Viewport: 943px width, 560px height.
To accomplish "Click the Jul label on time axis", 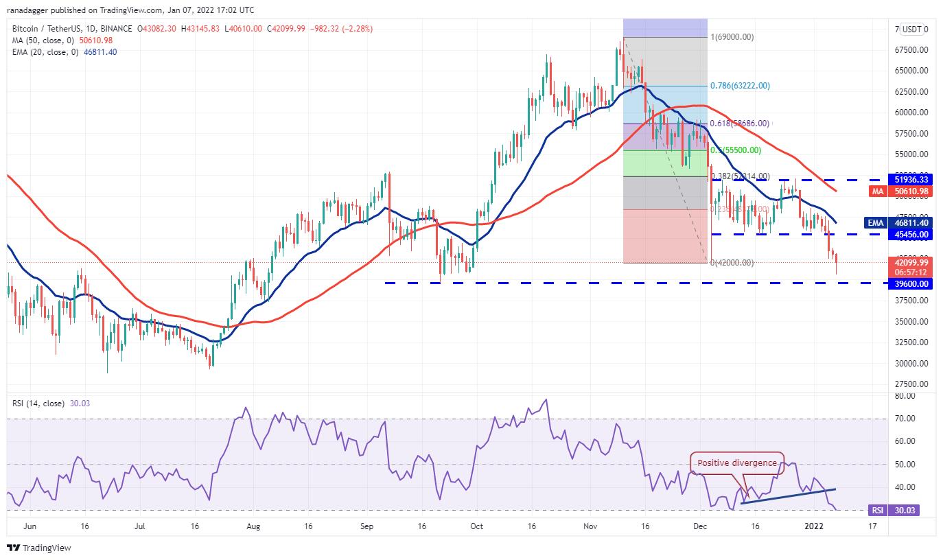I will [x=139, y=526].
